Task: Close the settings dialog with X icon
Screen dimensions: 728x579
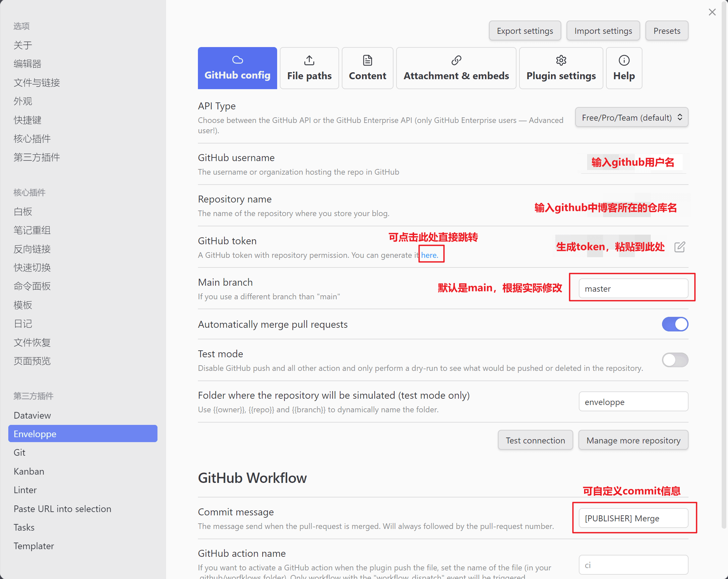Action: pyautogui.click(x=712, y=12)
